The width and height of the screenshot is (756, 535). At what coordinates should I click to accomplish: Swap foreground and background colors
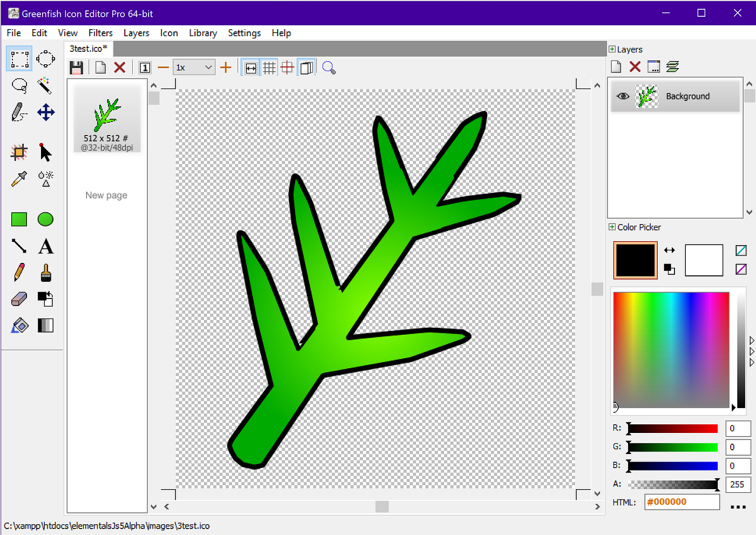point(670,250)
